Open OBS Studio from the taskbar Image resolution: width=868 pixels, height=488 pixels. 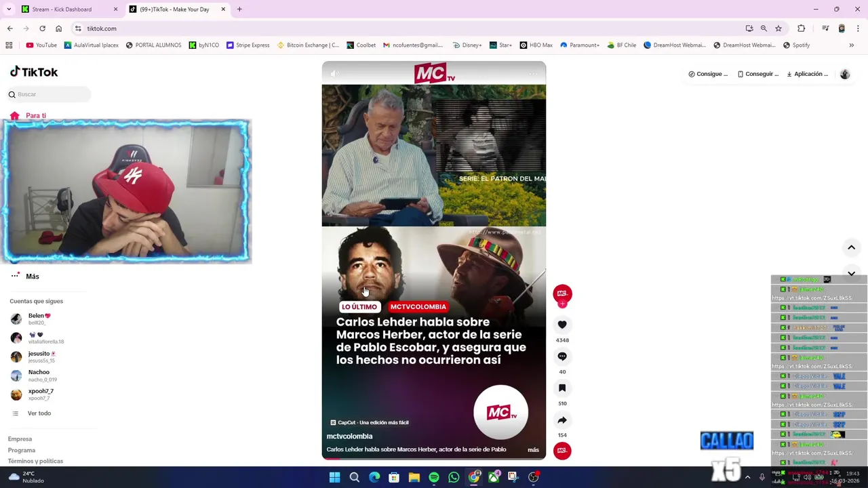[x=534, y=477]
